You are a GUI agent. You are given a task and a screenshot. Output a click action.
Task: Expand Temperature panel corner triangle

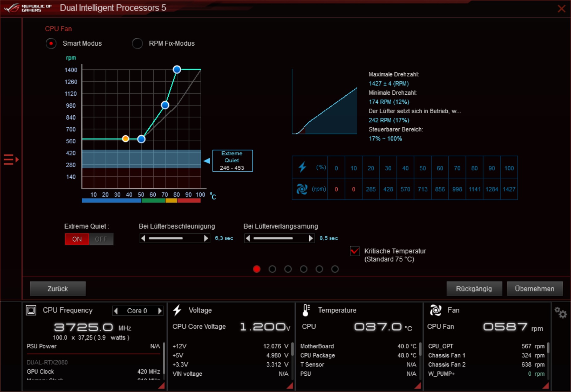tap(418, 386)
